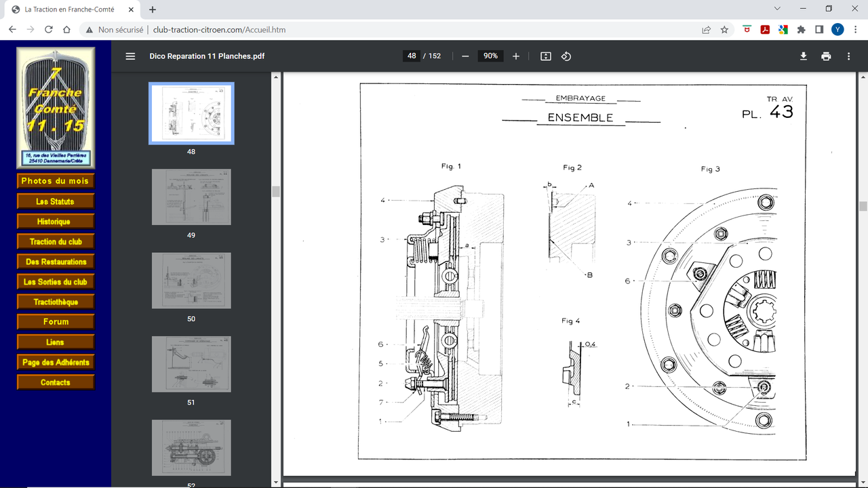Bookmark this page with the star
This screenshot has height=488, width=868.
point(724,30)
